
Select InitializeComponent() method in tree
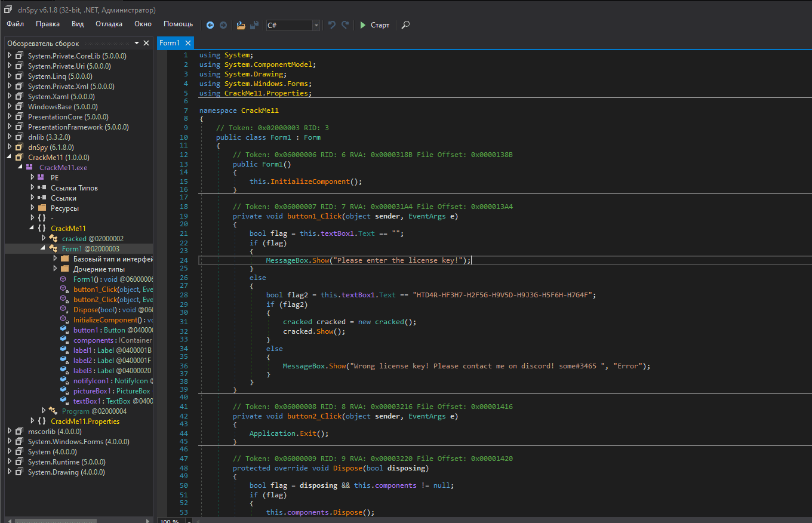pyautogui.click(x=113, y=319)
